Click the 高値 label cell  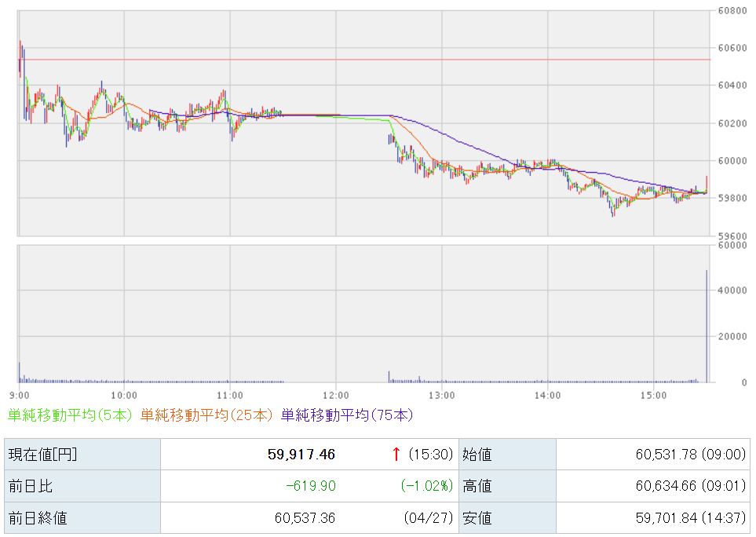[x=507, y=486]
